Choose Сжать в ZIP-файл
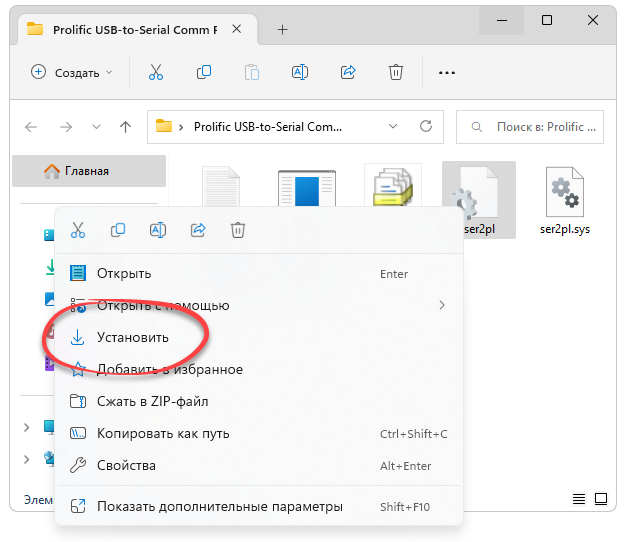Viewport: 627px width, 542px height. [259, 401]
